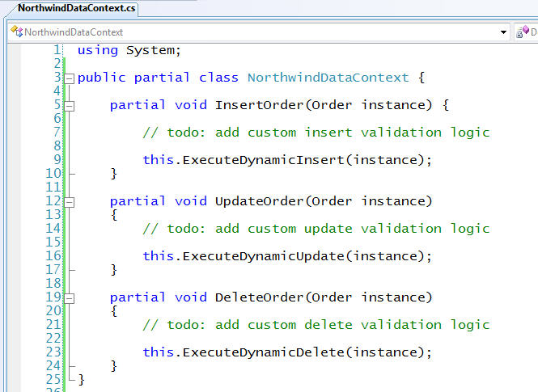Collapse the NorthwindDataContext class block
The image size is (538, 392).
(69, 79)
